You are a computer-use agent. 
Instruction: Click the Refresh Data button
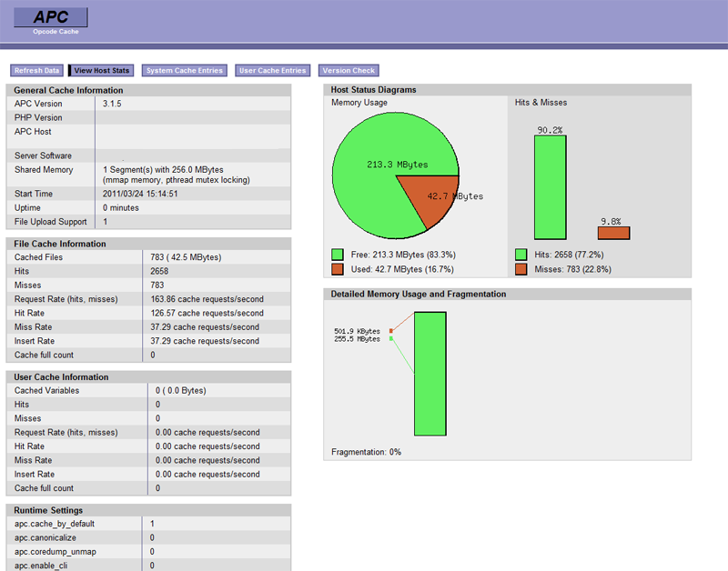coord(36,71)
